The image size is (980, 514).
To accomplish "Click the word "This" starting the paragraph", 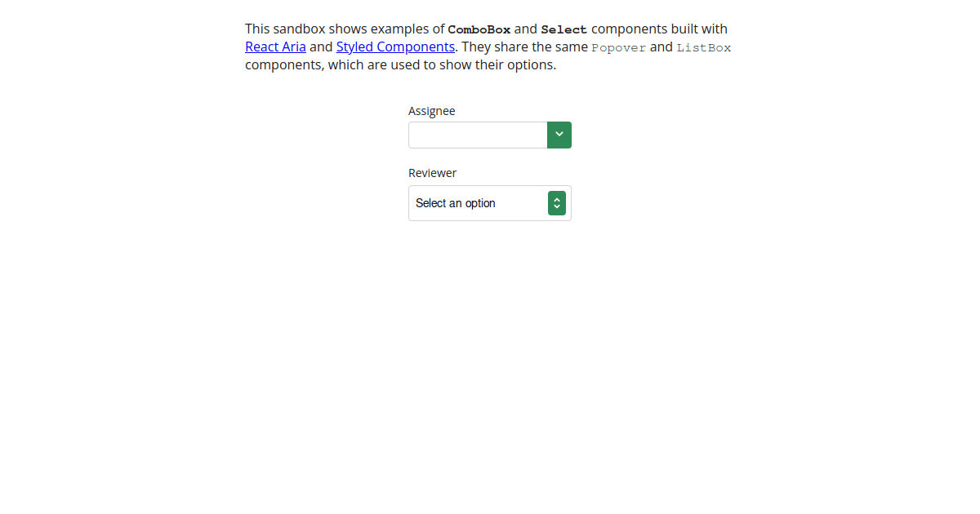I will (257, 29).
